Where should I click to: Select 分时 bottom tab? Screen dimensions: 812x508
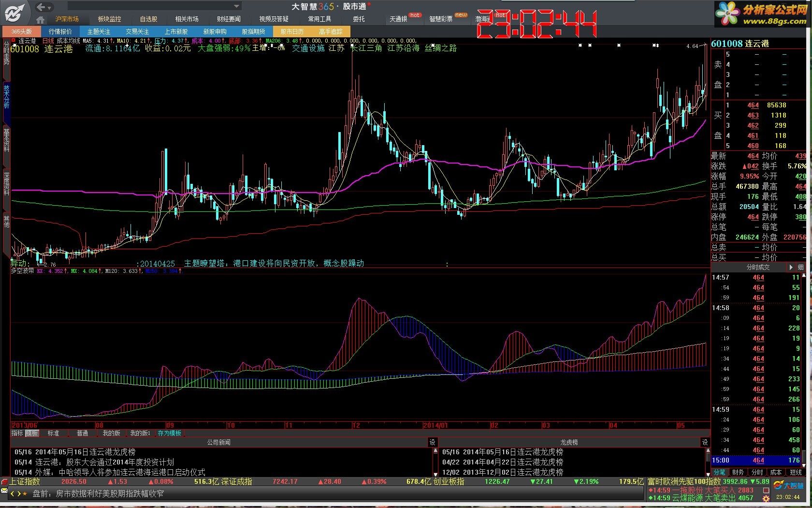point(757,472)
